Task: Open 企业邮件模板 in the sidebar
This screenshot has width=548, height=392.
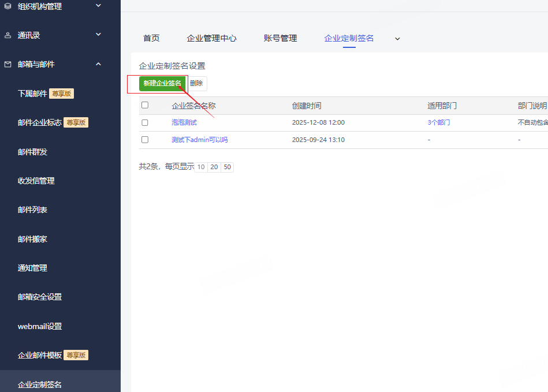Action: [x=40, y=355]
